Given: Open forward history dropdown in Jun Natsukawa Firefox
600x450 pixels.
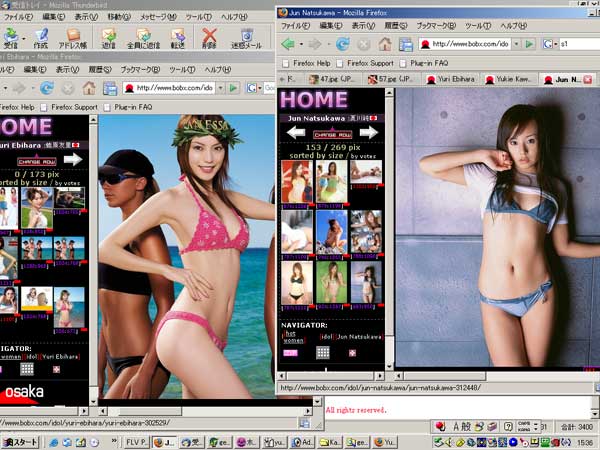Looking at the screenshot, I should pyautogui.click(x=329, y=44).
